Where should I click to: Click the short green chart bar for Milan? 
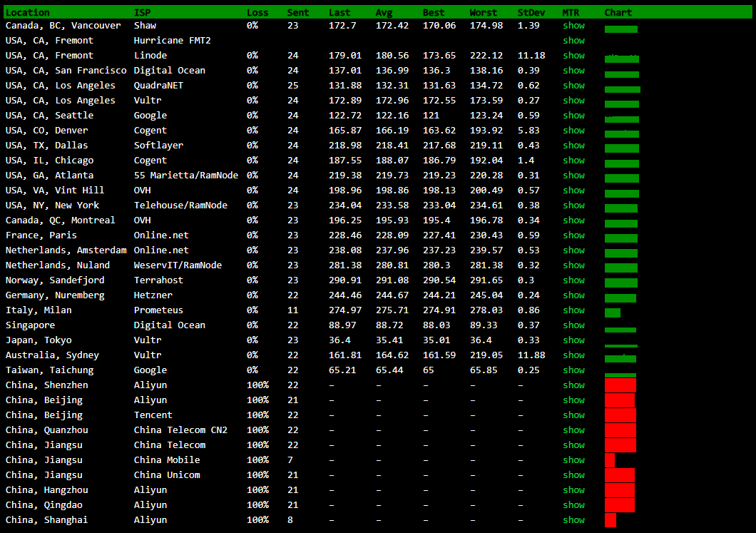(612, 313)
